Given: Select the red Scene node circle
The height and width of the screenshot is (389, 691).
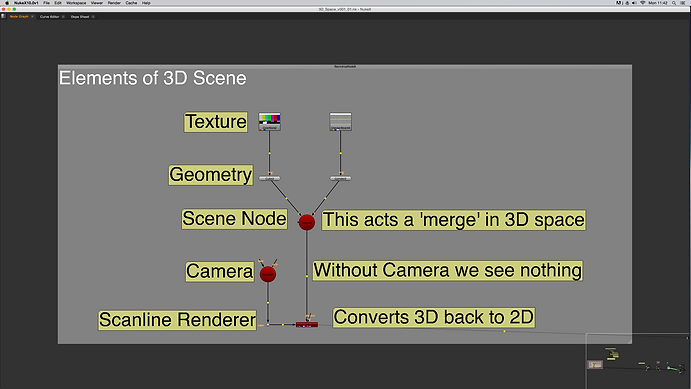Looking at the screenshot, I should pyautogui.click(x=307, y=222).
